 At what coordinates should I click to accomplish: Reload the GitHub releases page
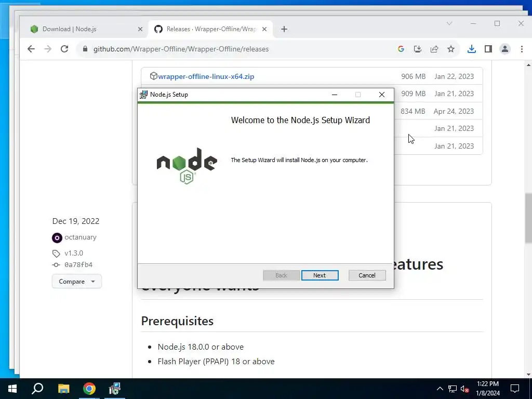pos(64,49)
